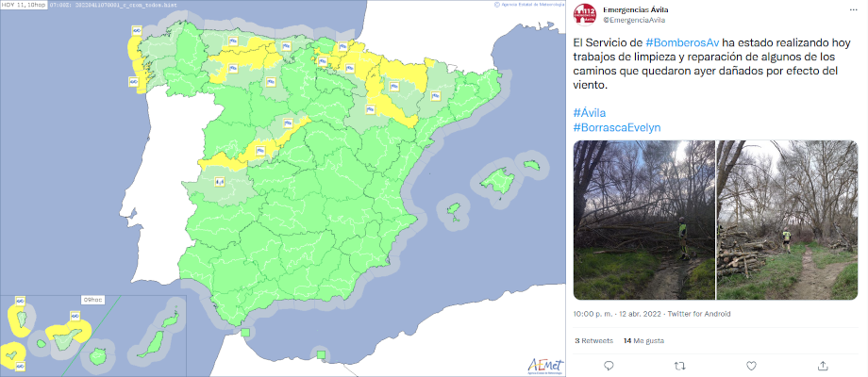Open the right photo with stacked logs

click(x=787, y=220)
